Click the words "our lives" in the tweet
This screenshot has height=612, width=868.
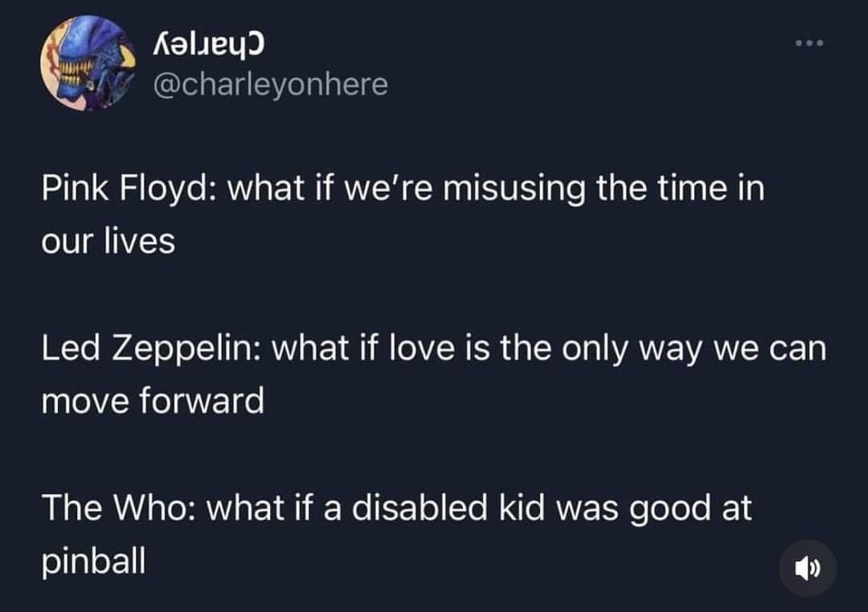tap(108, 242)
